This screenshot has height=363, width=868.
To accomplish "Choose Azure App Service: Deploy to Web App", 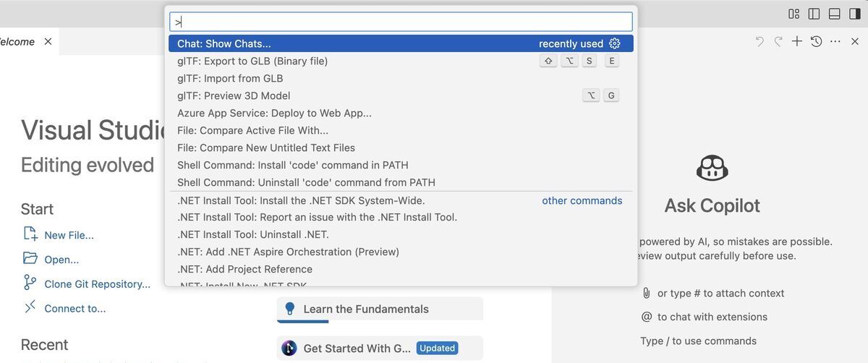I will click(x=401, y=113).
